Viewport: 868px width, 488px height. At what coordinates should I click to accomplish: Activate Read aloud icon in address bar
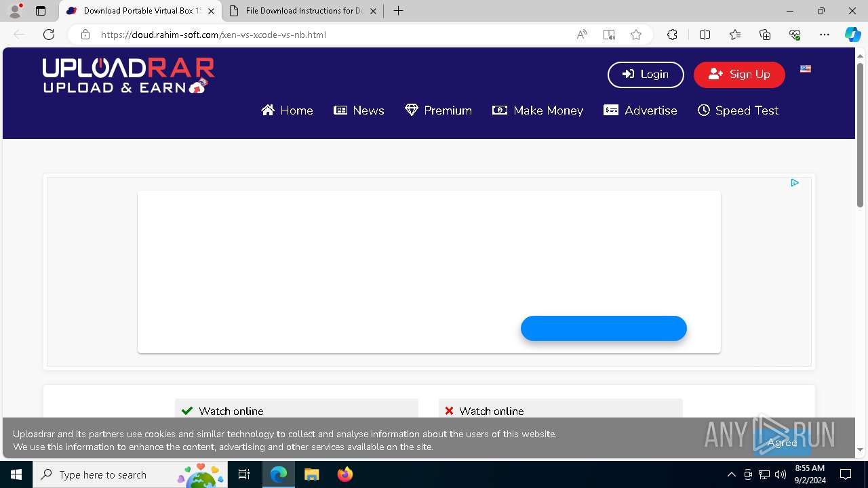(x=582, y=35)
